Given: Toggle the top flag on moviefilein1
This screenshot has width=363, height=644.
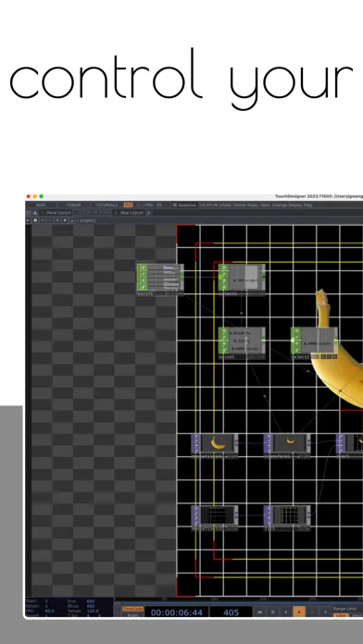Looking at the screenshot, I should click(196, 436).
